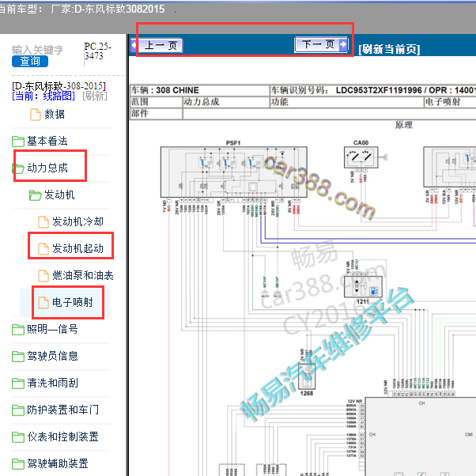Click the vehicle identification number LDC953T2XF1191996

click(x=379, y=90)
